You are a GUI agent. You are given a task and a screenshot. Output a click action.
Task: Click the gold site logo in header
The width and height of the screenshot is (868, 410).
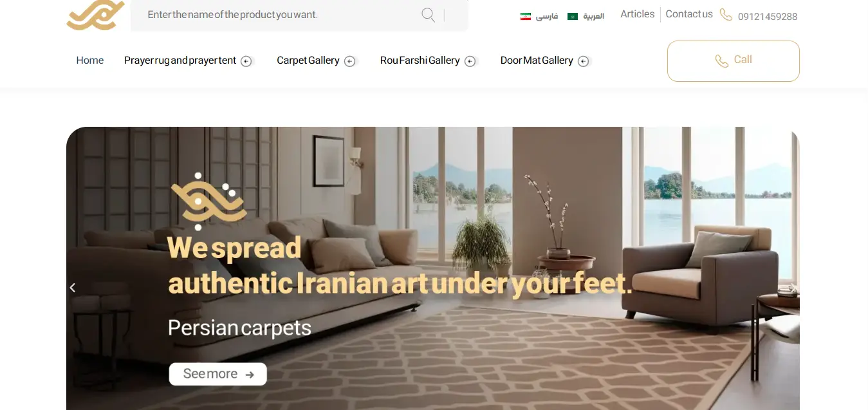[x=95, y=15]
